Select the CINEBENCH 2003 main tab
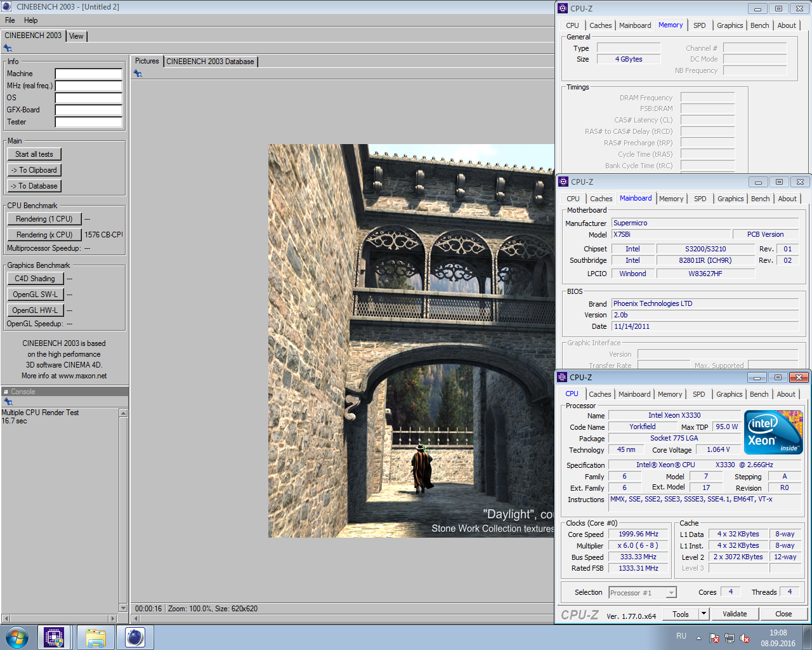This screenshot has width=812, height=650. tap(33, 36)
